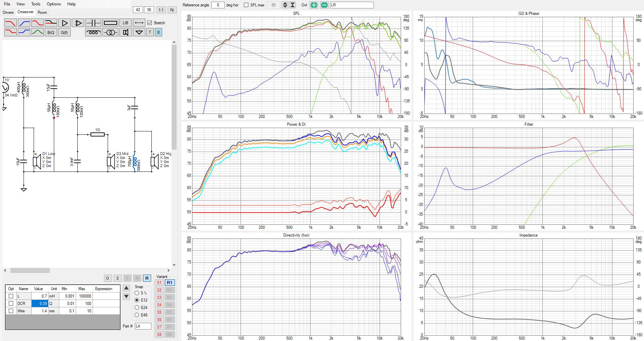Step the SPL max value up/down
644x341 pixels.
point(285,5)
